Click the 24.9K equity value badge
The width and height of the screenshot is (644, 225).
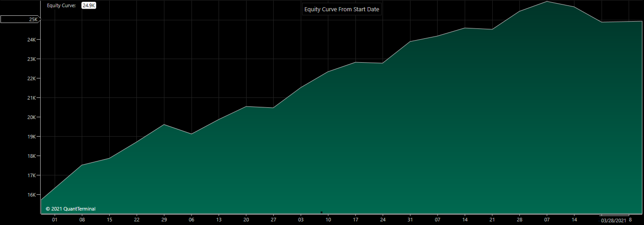pos(89,5)
